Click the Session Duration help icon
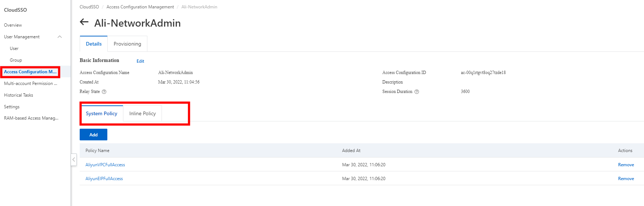Image resolution: width=644 pixels, height=206 pixels. coord(417,92)
